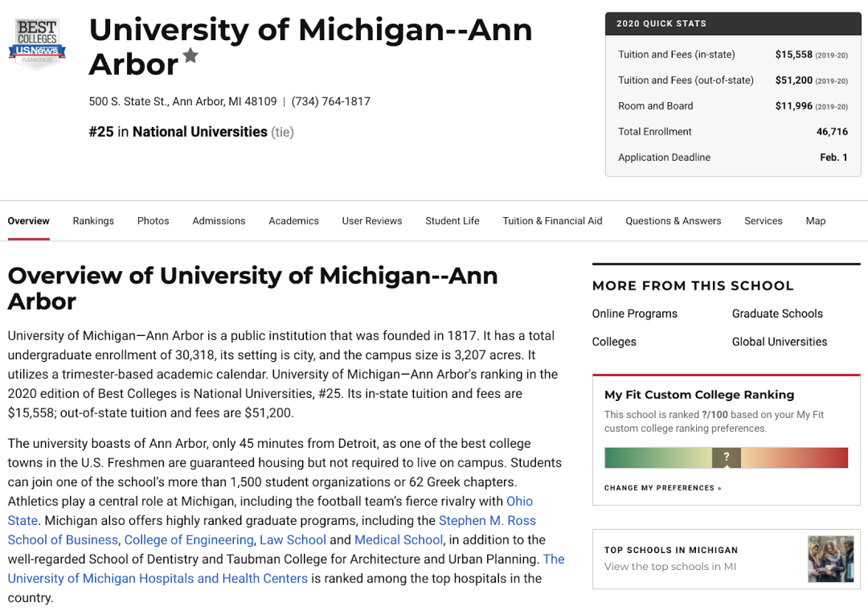The image size is (868, 615).
Task: Click the Best Colleges U.S. News badge
Action: pyautogui.click(x=37, y=43)
